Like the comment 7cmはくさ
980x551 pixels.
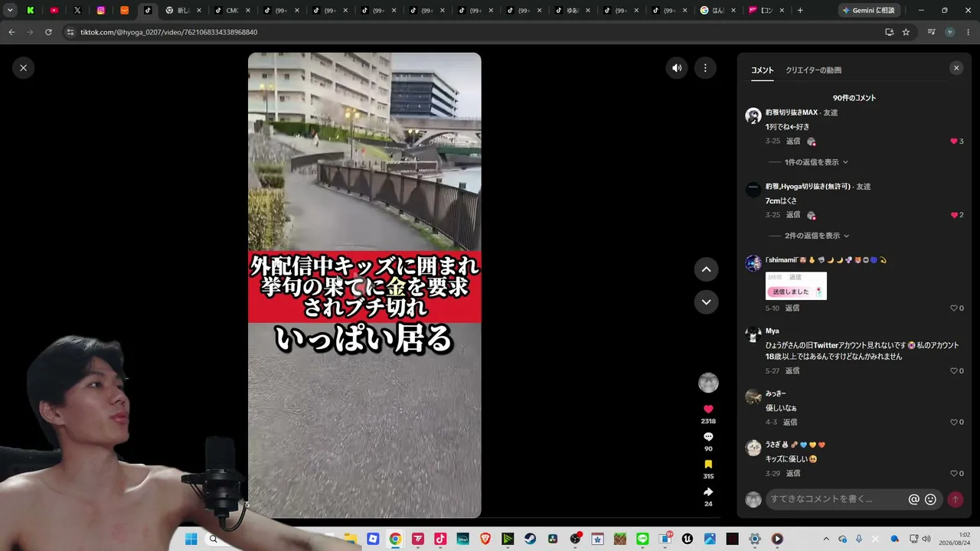click(x=954, y=215)
